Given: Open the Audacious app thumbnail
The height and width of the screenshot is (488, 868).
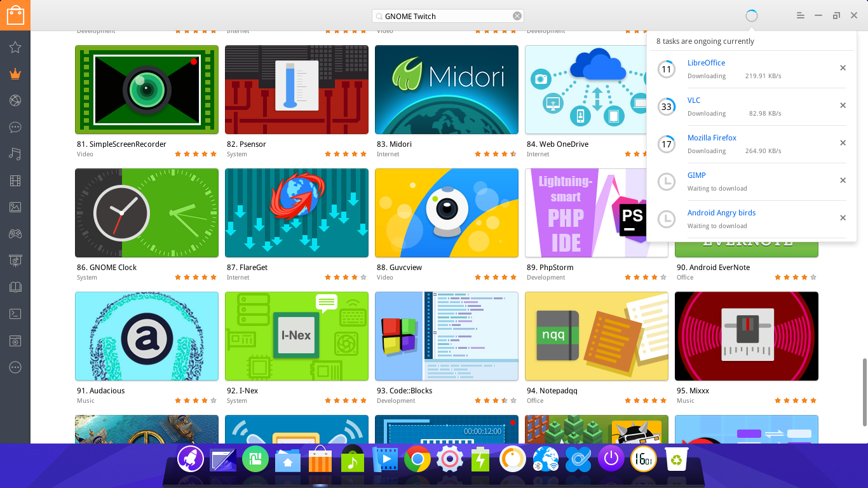Looking at the screenshot, I should click(x=147, y=336).
